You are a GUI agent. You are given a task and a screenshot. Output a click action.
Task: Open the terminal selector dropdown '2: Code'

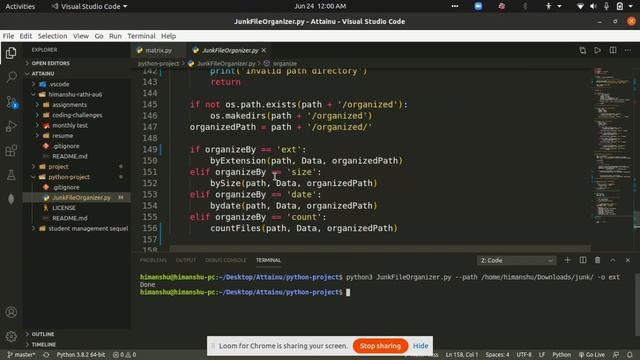pyautogui.click(x=516, y=260)
